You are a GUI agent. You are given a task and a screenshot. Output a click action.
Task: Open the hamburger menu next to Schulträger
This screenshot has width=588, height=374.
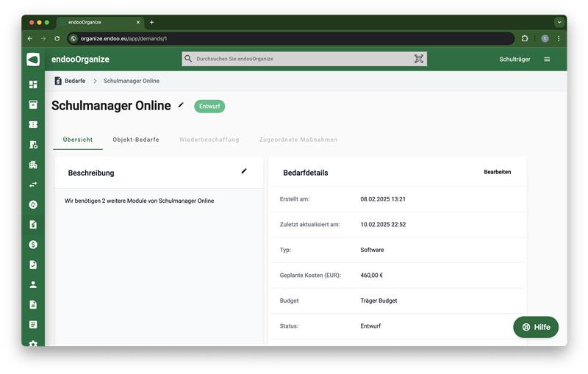click(x=547, y=60)
